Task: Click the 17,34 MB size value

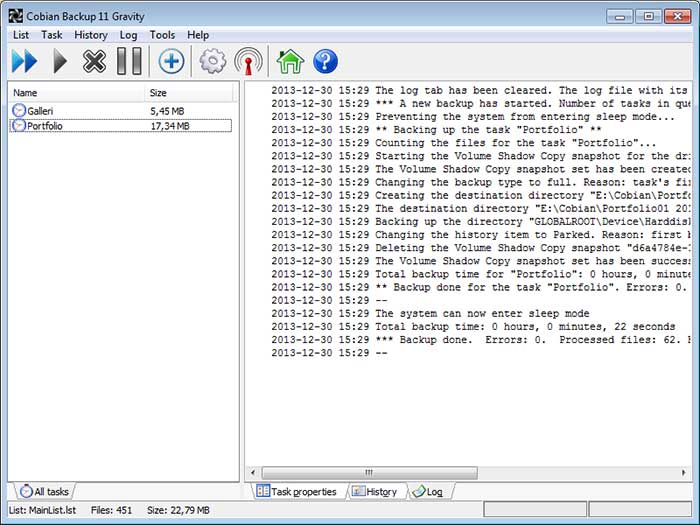Action: pyautogui.click(x=170, y=126)
